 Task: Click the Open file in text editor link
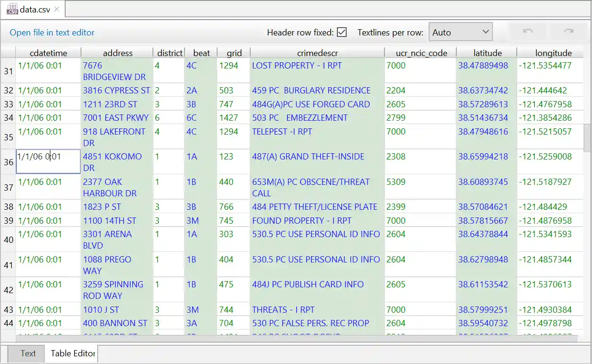coord(52,32)
